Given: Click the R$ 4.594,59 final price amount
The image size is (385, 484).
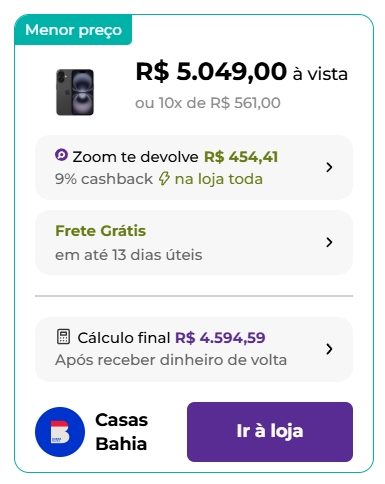Looking at the screenshot, I should (x=220, y=338).
